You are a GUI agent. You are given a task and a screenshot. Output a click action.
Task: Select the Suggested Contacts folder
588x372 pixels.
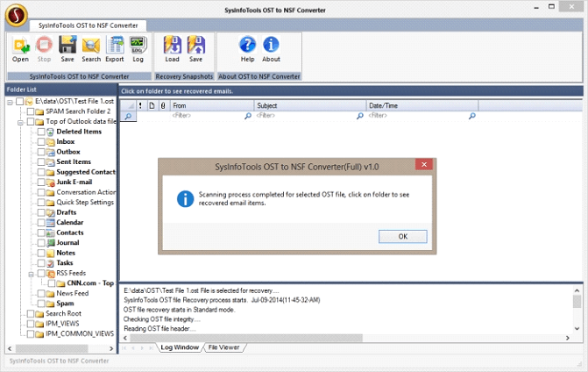coord(86,172)
